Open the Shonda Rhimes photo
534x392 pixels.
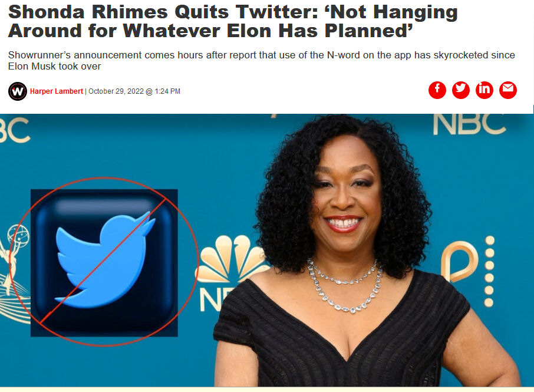pos(341,251)
